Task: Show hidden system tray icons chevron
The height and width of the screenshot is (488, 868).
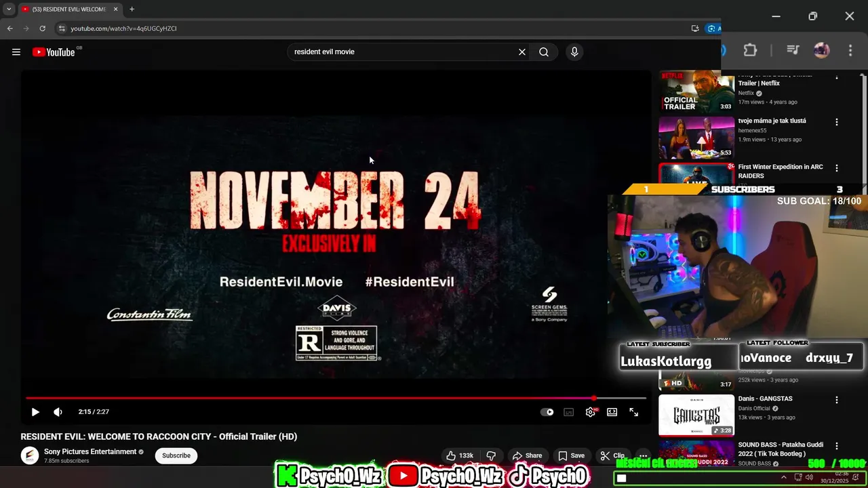Action: [784, 477]
